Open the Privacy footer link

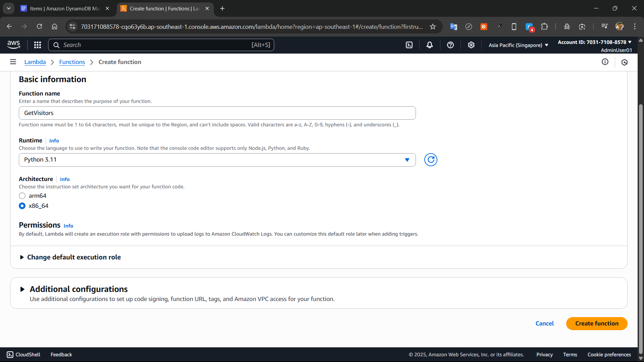tap(544, 355)
